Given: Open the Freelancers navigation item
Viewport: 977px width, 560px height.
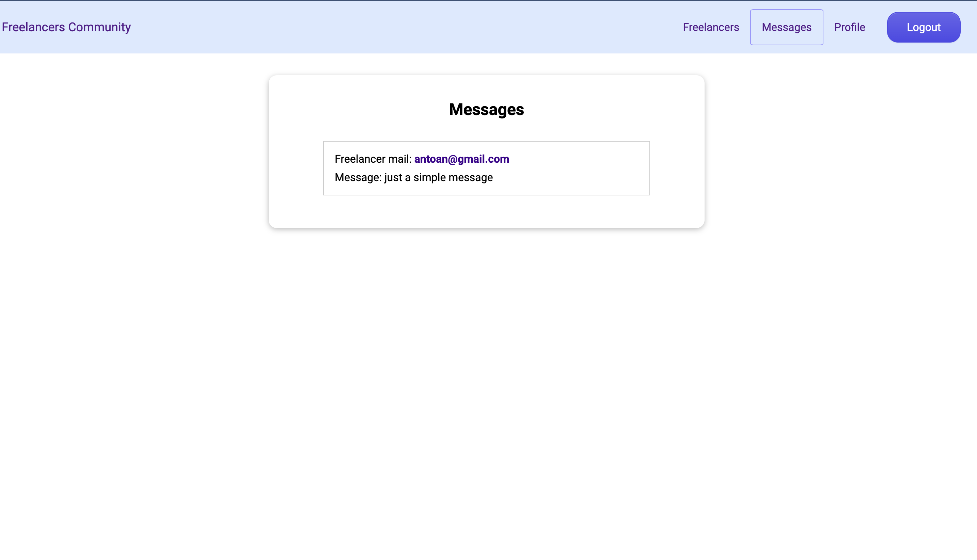Looking at the screenshot, I should 711,27.
